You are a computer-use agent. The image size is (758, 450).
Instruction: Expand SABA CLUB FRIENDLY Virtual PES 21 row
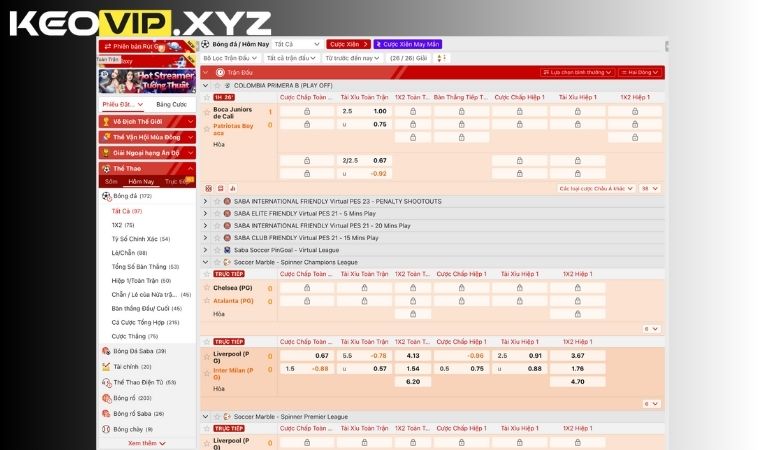(206, 238)
